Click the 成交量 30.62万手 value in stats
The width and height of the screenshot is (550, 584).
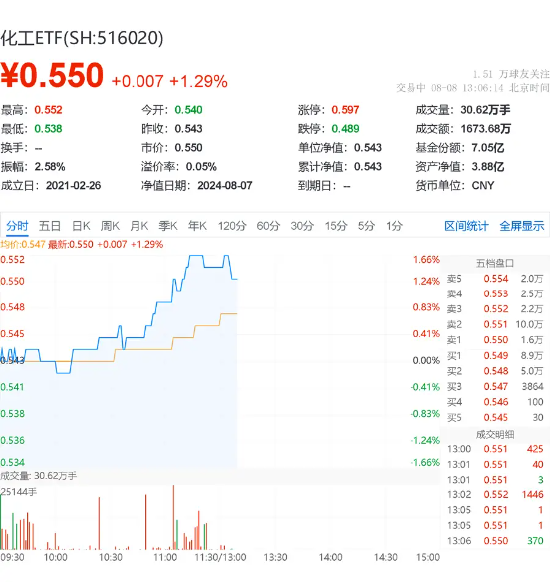coord(485,110)
